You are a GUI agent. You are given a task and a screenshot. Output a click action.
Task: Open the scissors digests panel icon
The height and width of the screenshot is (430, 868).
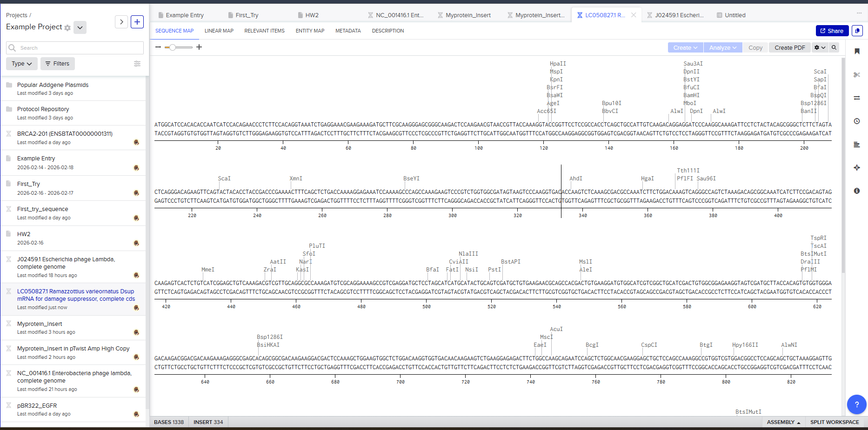tap(856, 75)
